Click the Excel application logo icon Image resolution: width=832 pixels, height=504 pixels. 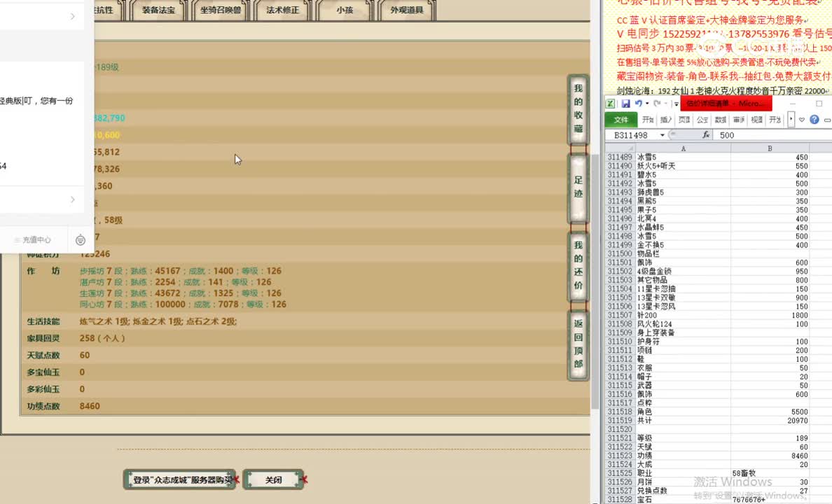(x=610, y=103)
